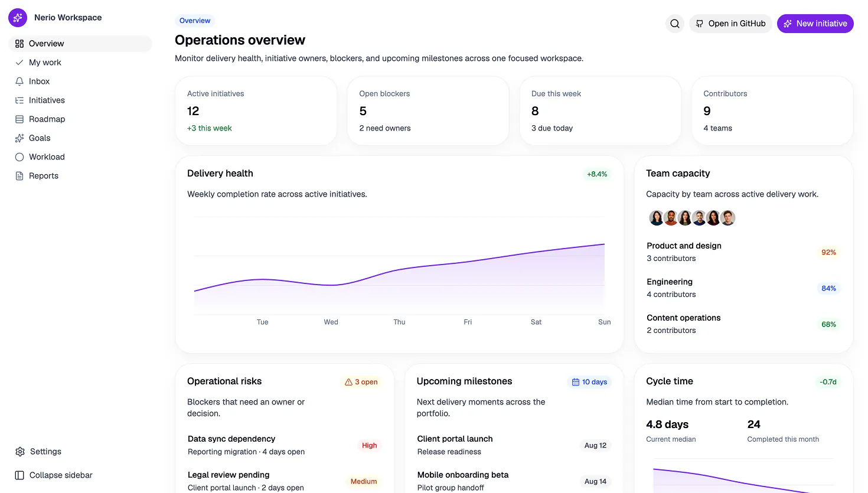Open the Client portal launch milestone
The width and height of the screenshot is (868, 493).
tap(514, 445)
